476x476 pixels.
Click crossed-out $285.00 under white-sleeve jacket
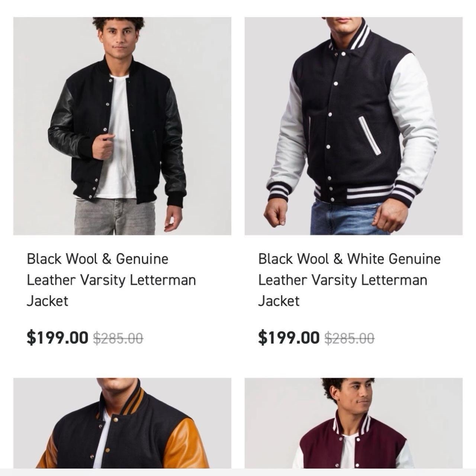[349, 338]
